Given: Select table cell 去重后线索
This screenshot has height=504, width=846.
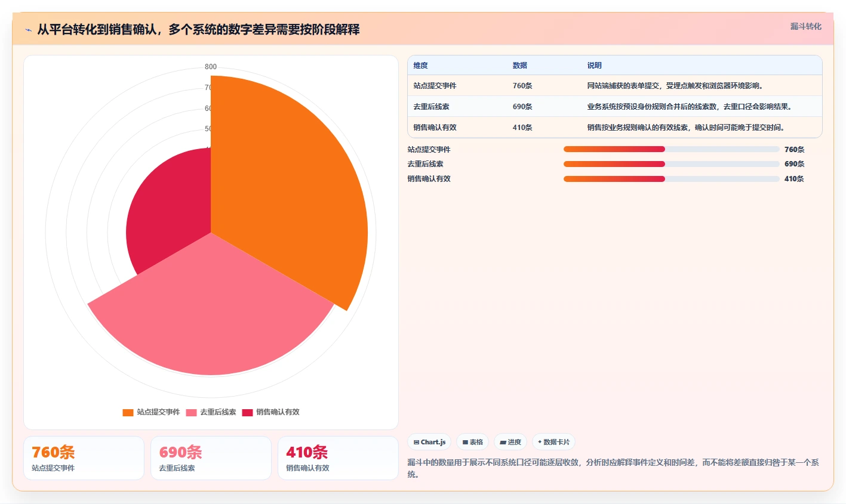Looking at the screenshot, I should coord(431,107).
